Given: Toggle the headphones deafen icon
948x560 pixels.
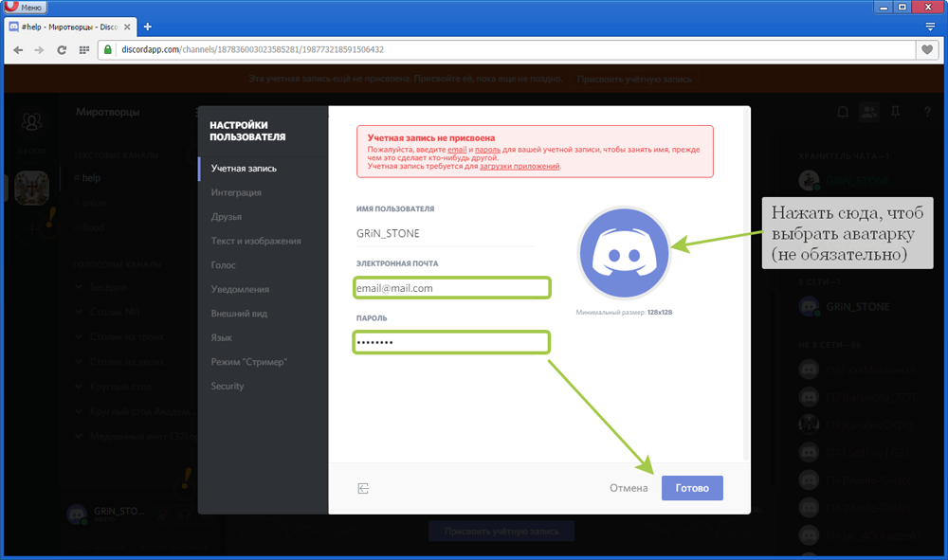Looking at the screenshot, I should click(x=185, y=515).
